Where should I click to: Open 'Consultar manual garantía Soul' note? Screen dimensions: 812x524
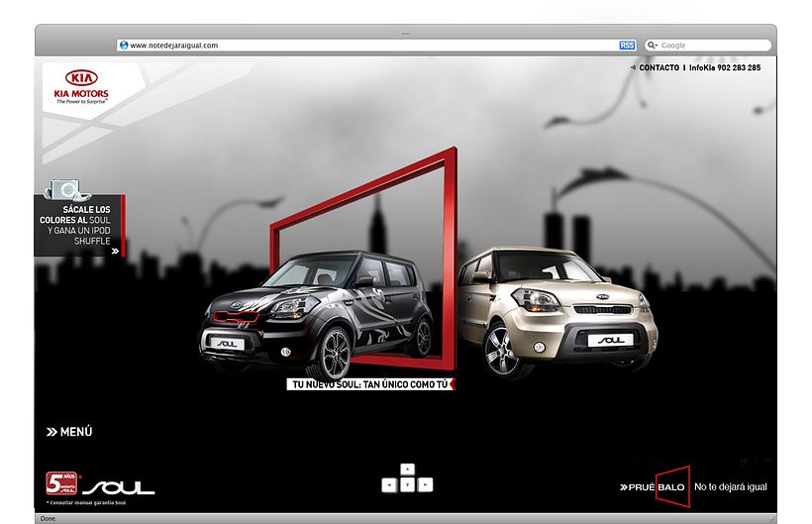pyautogui.click(x=86, y=502)
